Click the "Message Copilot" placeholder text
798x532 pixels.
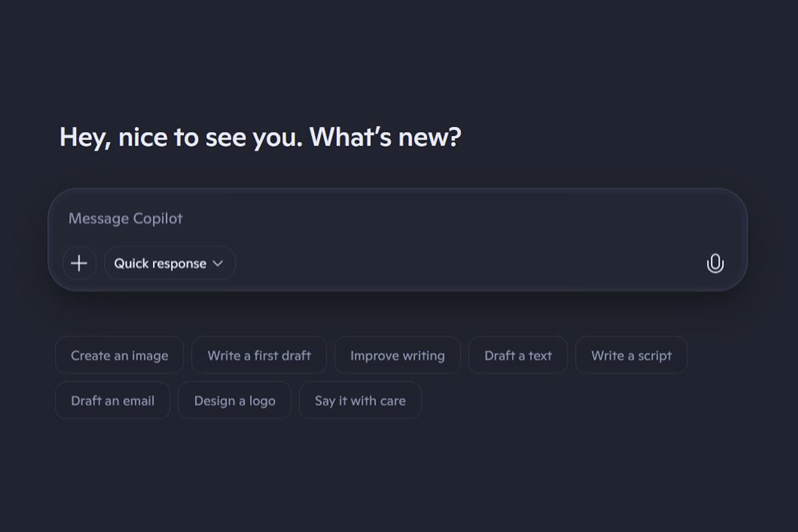point(126,219)
